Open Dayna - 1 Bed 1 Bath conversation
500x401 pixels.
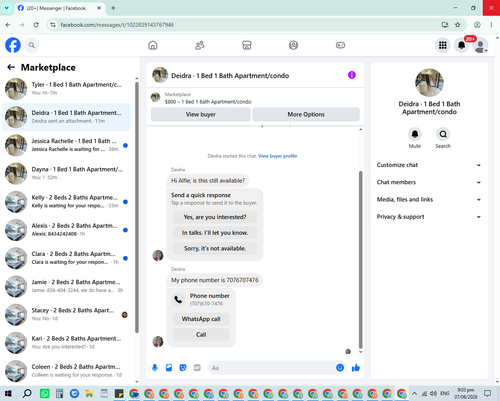point(67,173)
